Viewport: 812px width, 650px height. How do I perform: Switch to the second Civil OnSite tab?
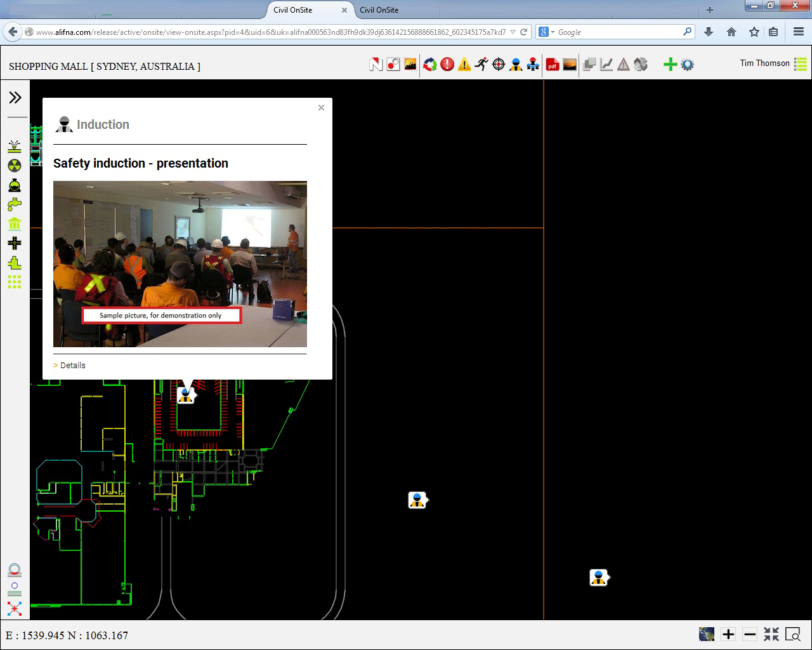(379, 10)
